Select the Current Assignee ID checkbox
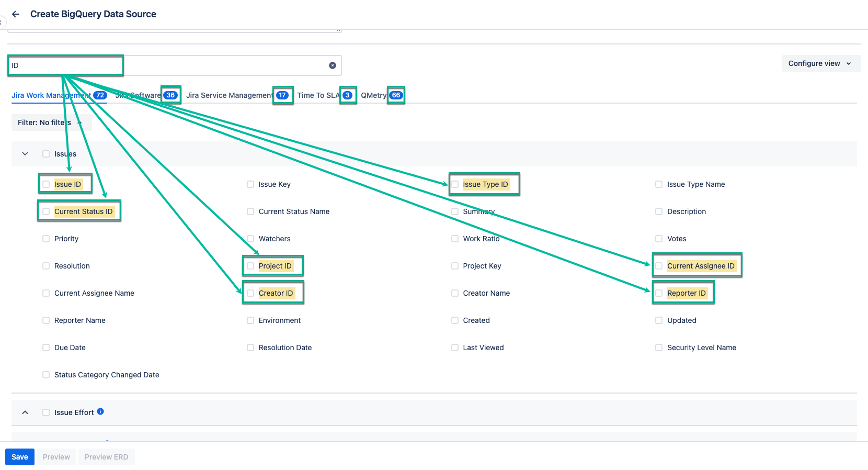 659,266
